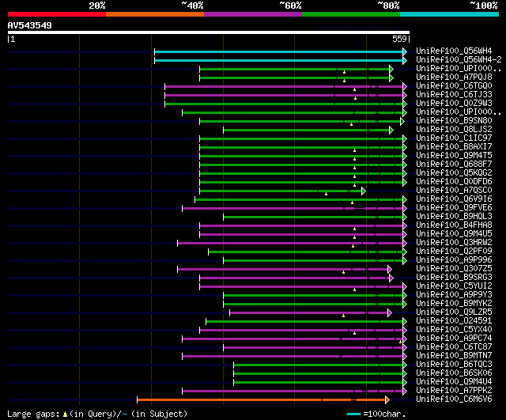
Task: Select the UniRef100_C6M6V6 label
Action: (454, 399)
